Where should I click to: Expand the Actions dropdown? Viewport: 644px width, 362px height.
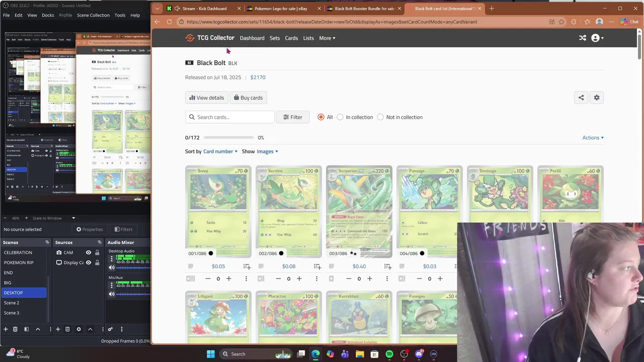(x=593, y=138)
